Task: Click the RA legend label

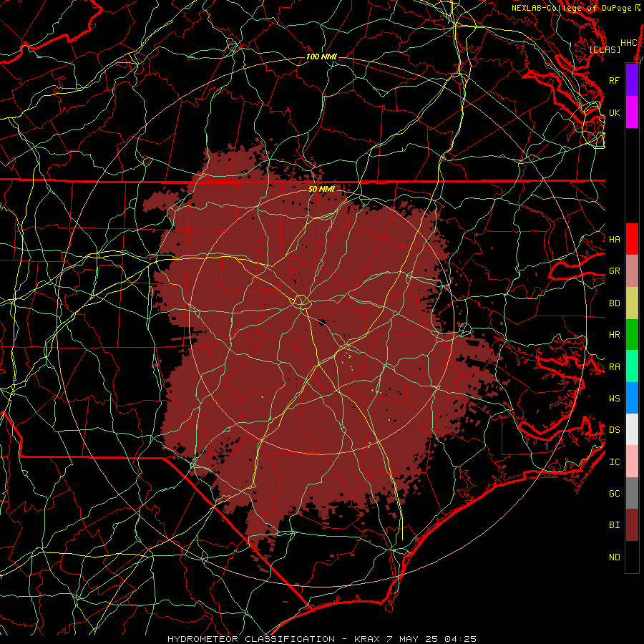Action: coord(614,367)
